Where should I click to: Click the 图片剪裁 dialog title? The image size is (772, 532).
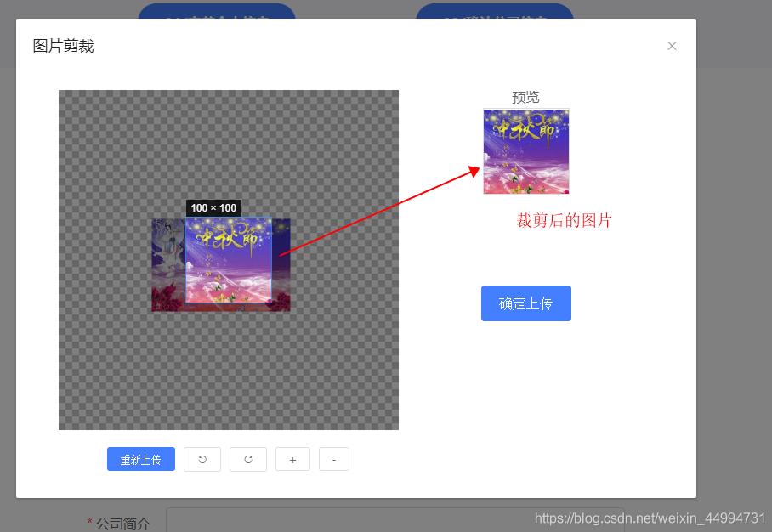63,46
